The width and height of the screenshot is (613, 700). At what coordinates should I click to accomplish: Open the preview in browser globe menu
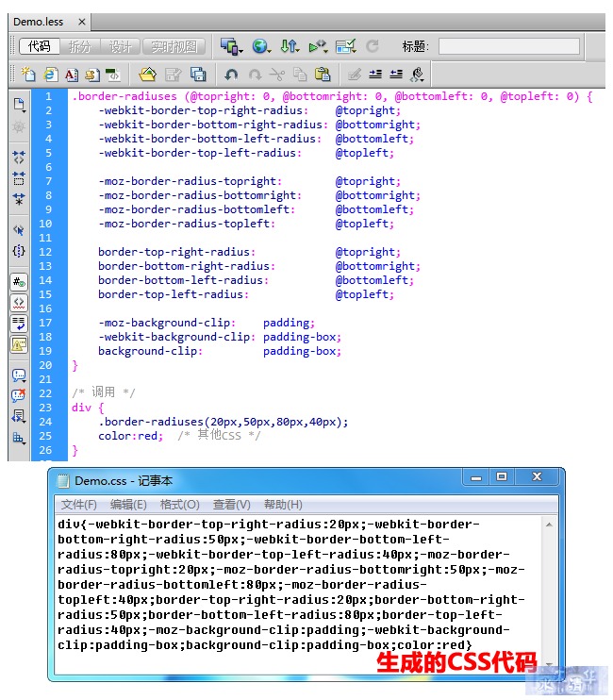pyautogui.click(x=261, y=46)
